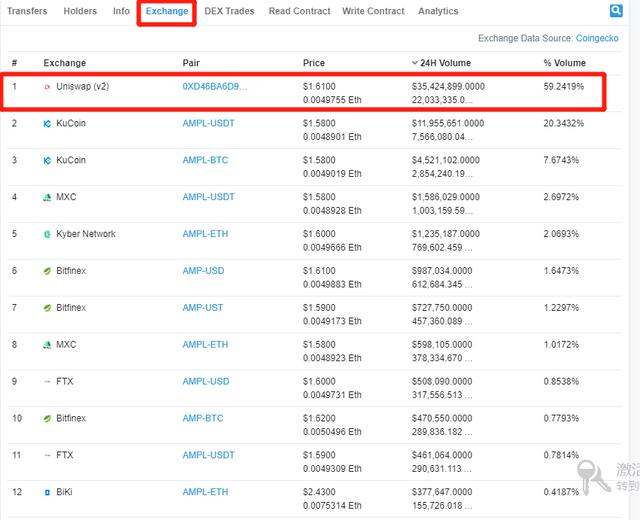Image resolution: width=640 pixels, height=520 pixels.
Task: Open MXC AMPL-ETH pair link
Action: point(205,344)
